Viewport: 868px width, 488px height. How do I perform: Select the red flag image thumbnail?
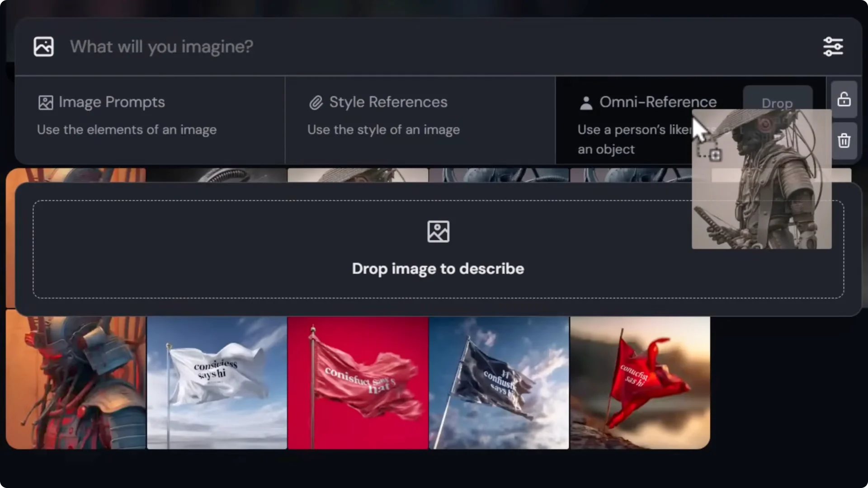coord(357,382)
